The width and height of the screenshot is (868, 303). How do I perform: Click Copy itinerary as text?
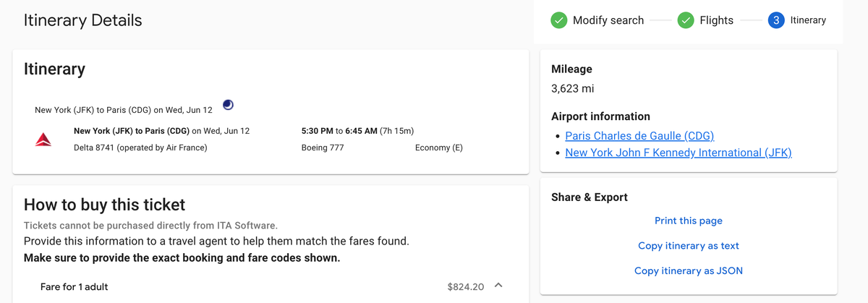[x=689, y=246]
